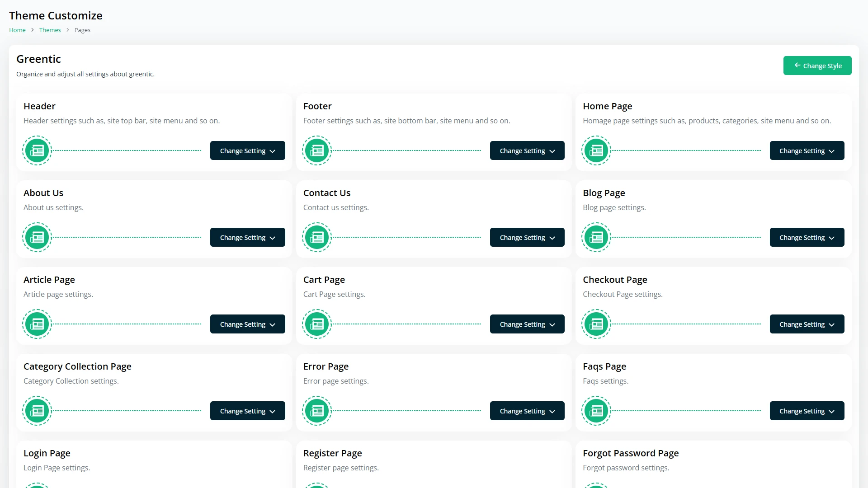Click the Theme Customize heading
Screen dimensions: 868x488
click(x=56, y=15)
